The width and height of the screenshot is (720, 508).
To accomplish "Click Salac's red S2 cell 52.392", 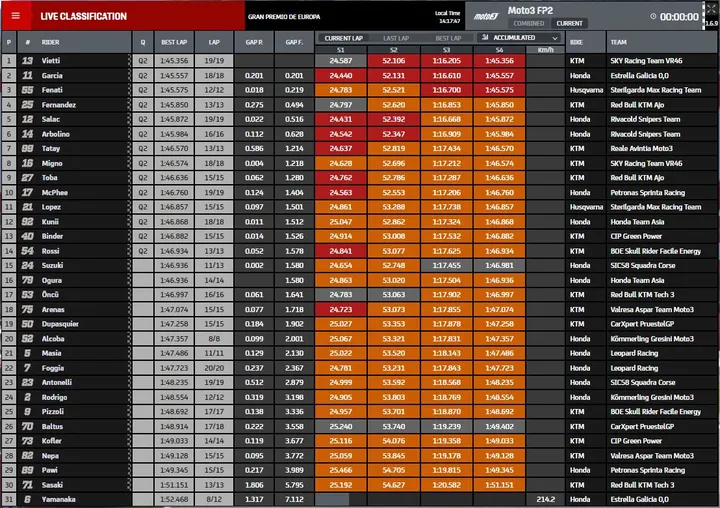I will pos(394,119).
